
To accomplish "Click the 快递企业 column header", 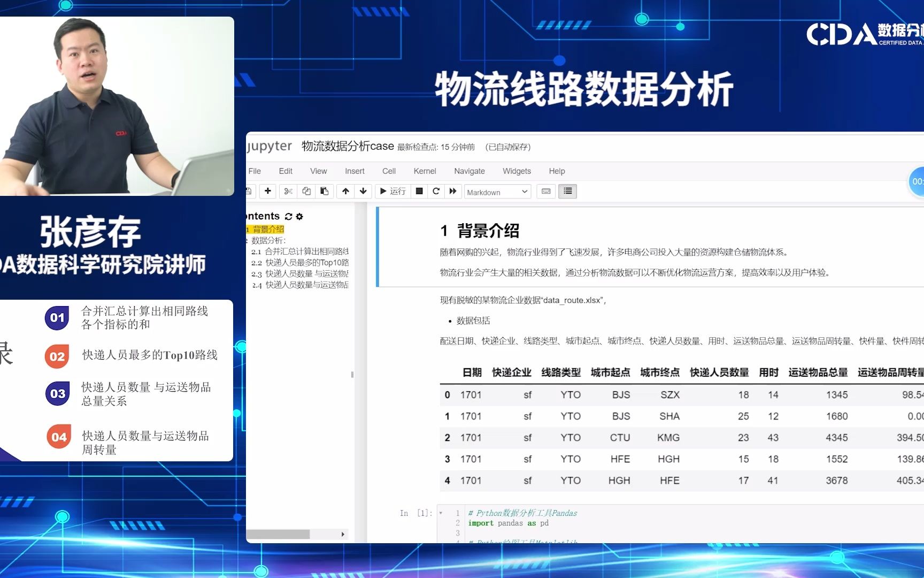I will [x=512, y=372].
